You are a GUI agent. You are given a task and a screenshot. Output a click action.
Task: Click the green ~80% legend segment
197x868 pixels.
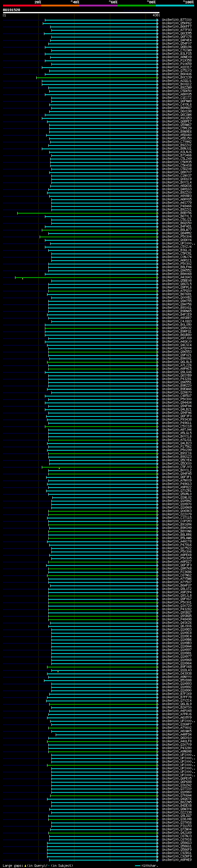coord(137,6)
